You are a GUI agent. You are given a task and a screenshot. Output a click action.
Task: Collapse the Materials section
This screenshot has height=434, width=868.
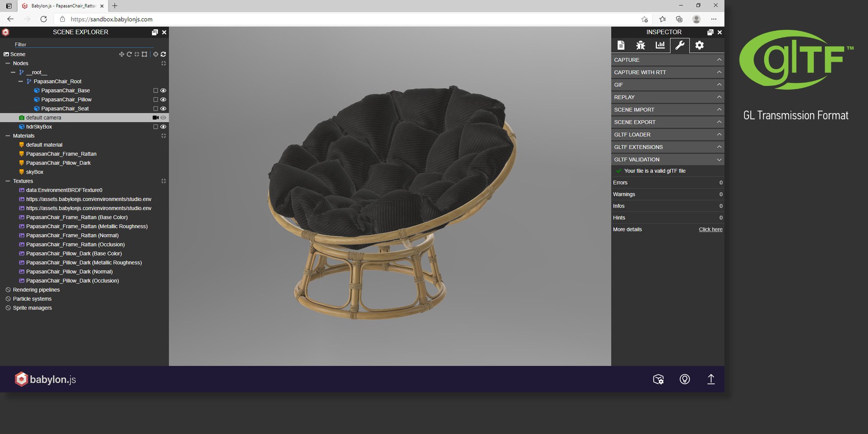click(x=8, y=136)
